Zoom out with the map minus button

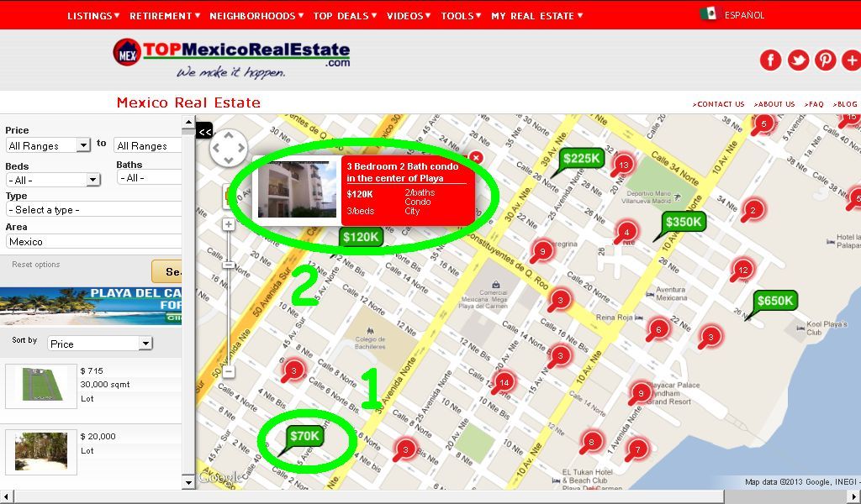pos(229,371)
